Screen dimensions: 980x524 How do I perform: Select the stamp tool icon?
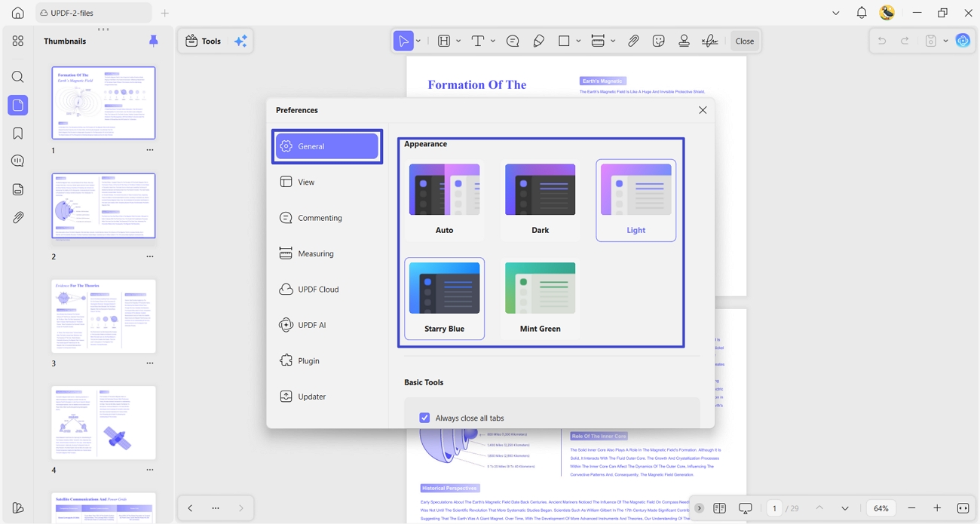[684, 41]
